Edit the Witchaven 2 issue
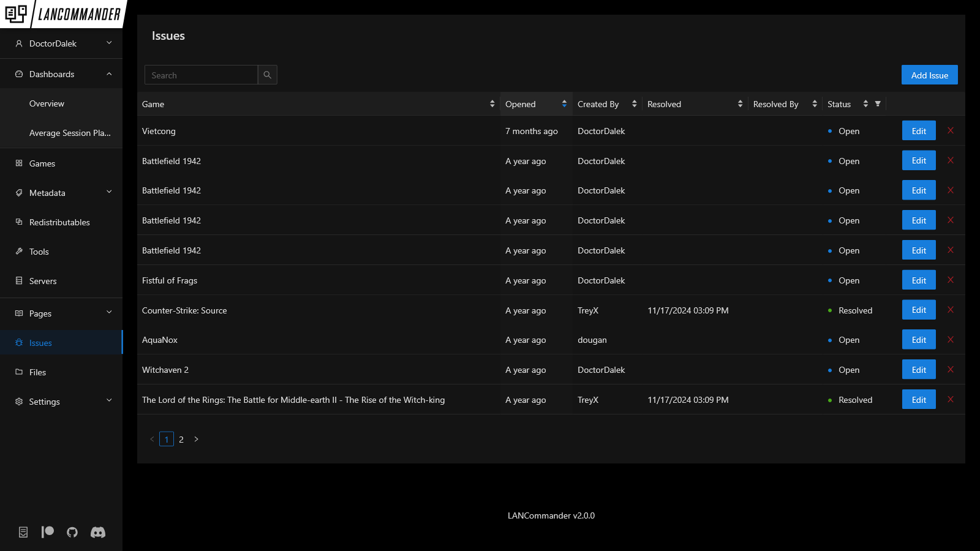 (918, 369)
